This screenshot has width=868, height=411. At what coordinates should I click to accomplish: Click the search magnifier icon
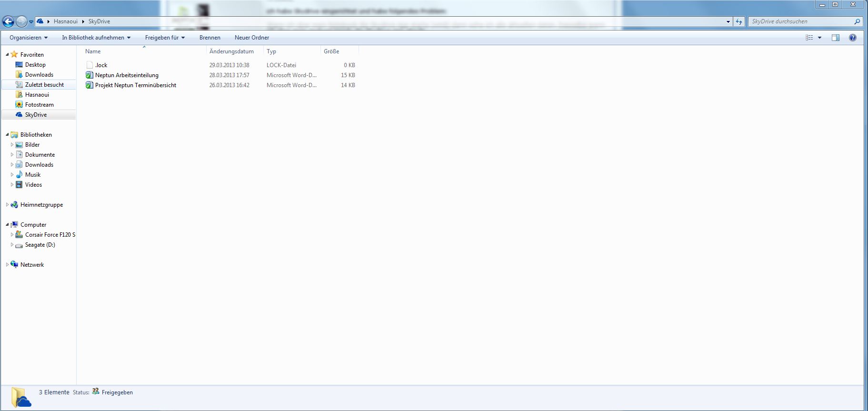(x=858, y=21)
